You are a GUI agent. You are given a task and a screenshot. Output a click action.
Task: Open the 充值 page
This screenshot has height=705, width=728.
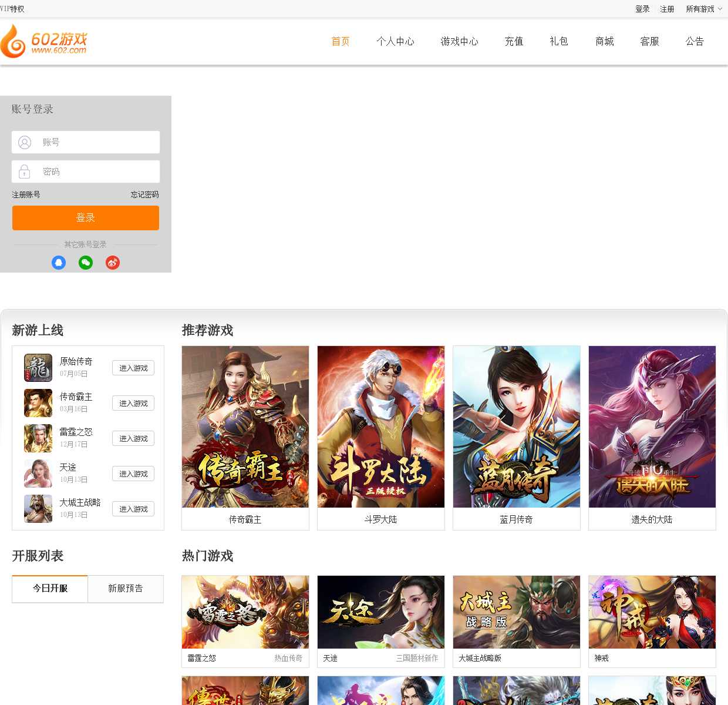(x=514, y=41)
